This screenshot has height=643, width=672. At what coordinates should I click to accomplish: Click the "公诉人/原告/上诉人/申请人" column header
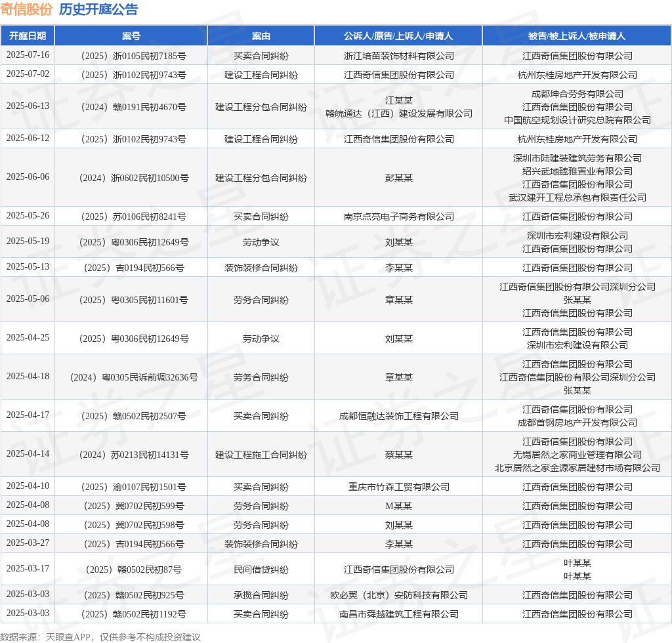398,36
